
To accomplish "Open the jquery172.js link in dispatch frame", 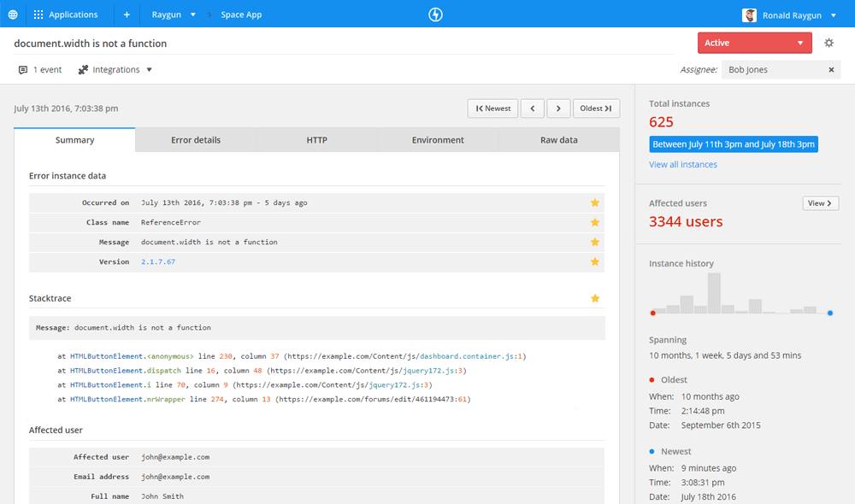I will tap(428, 371).
